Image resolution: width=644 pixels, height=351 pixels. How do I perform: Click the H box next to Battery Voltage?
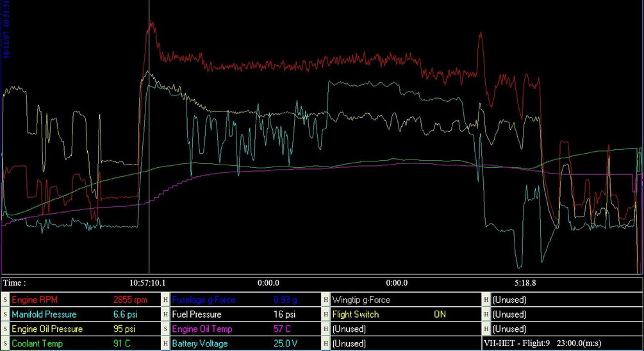click(165, 344)
